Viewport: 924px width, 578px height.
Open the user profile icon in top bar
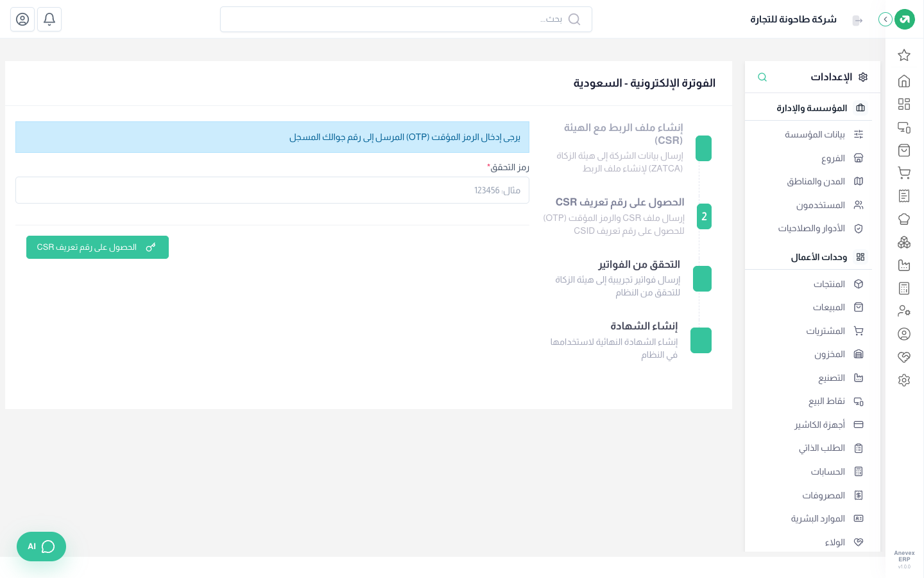tap(22, 19)
